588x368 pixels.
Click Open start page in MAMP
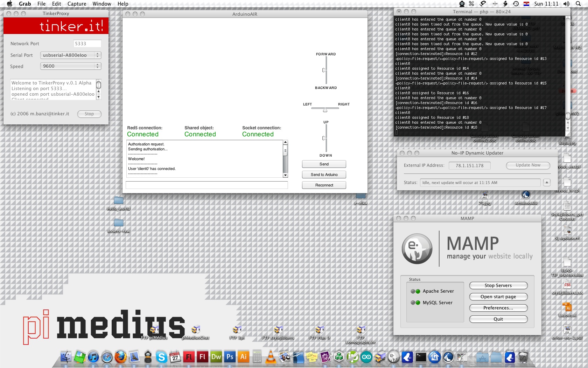point(498,297)
